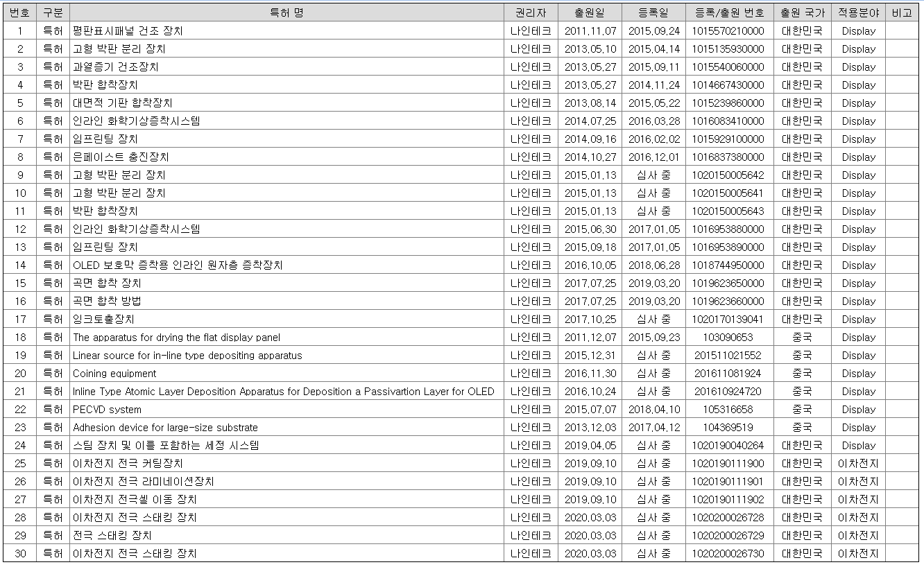Click application date 2016.10.05
This screenshot has height=567, width=924.
click(590, 265)
